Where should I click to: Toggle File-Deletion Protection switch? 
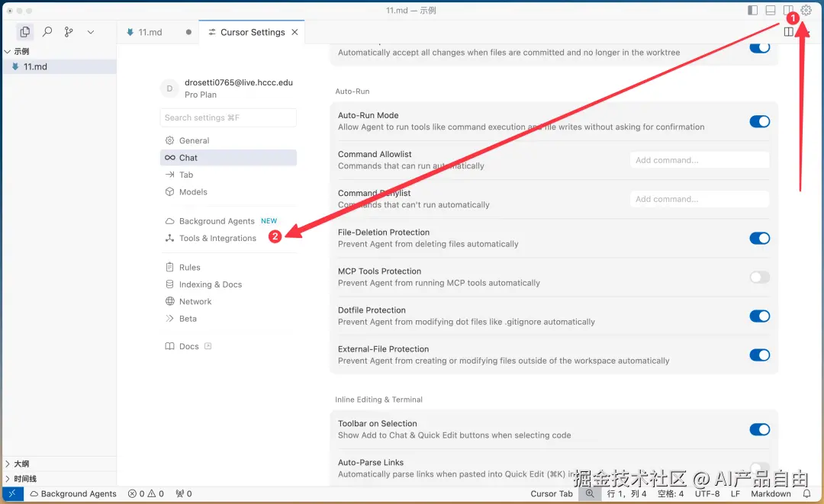[759, 239]
